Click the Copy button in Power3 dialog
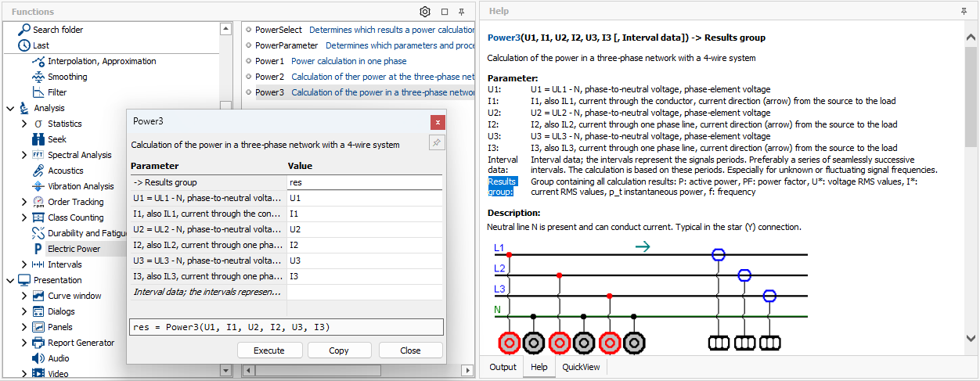This screenshot has width=980, height=381. pyautogui.click(x=339, y=350)
